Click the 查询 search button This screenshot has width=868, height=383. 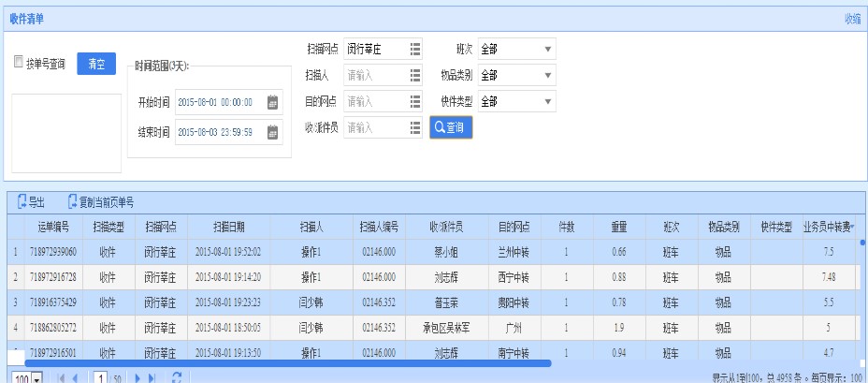point(451,127)
